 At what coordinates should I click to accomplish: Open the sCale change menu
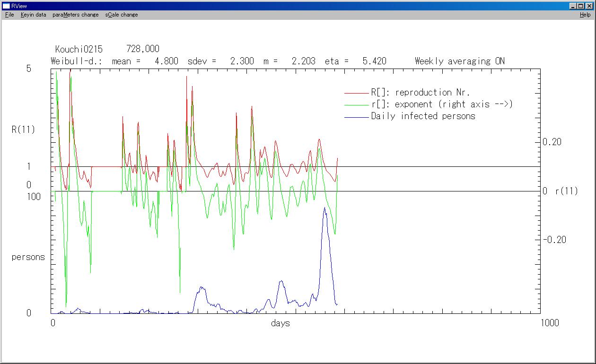(x=122, y=15)
